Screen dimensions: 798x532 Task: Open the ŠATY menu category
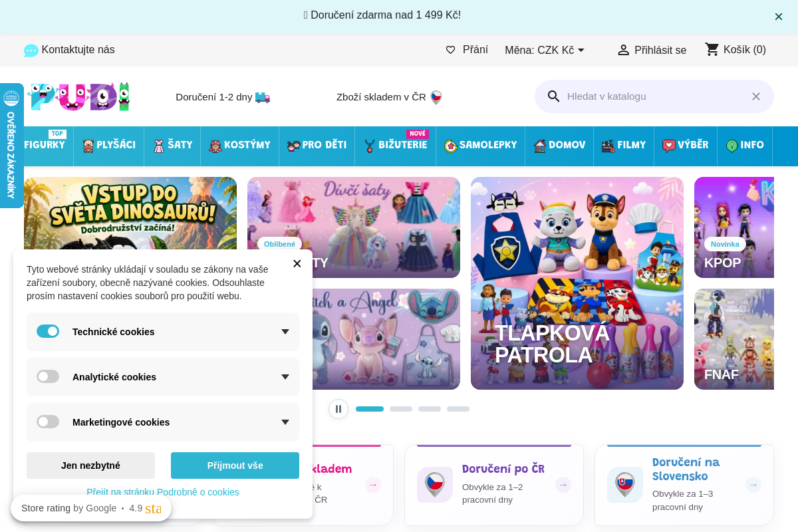172,145
